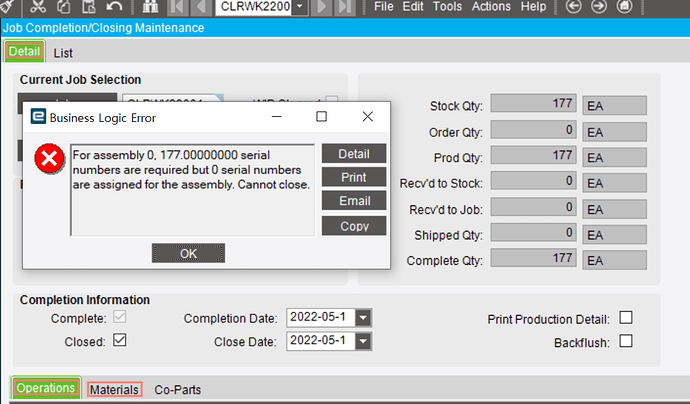Open the File menu
The width and height of the screenshot is (690, 404).
pos(384,7)
